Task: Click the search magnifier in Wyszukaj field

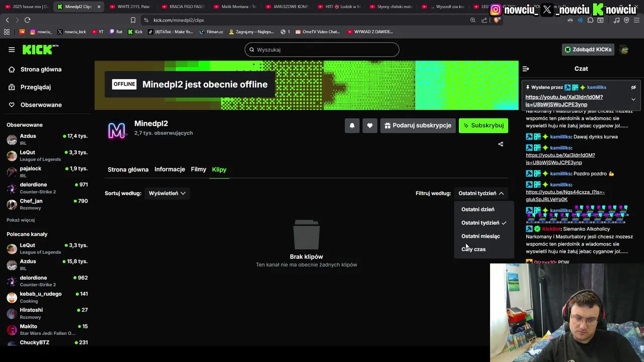Action: (x=252, y=50)
